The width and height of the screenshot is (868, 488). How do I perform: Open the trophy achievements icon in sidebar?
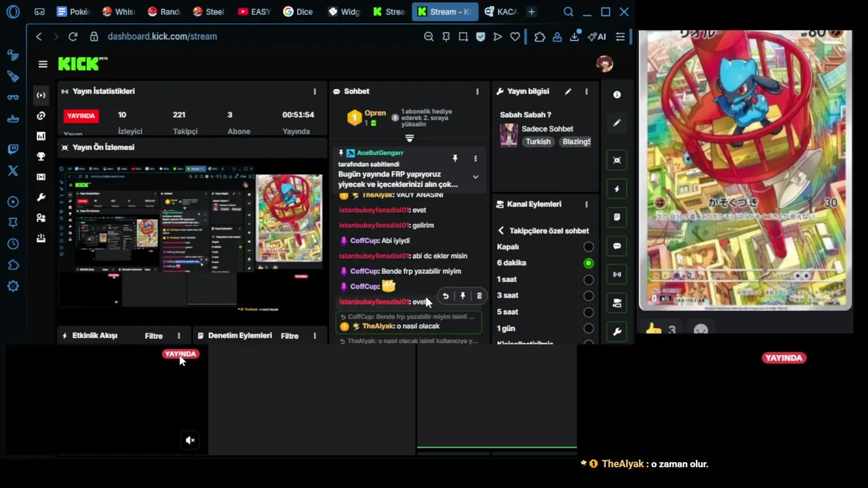tap(41, 157)
